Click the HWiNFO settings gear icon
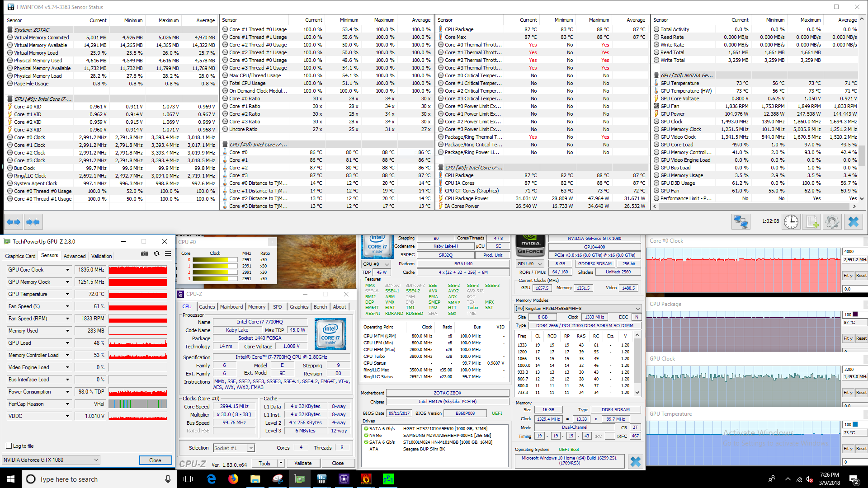Viewport: 868px width, 488px height. (x=832, y=222)
